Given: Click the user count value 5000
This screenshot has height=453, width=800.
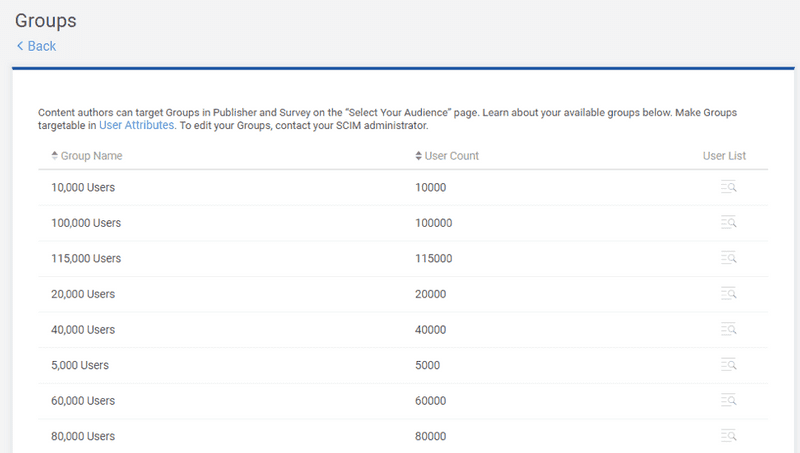Looking at the screenshot, I should [428, 365].
